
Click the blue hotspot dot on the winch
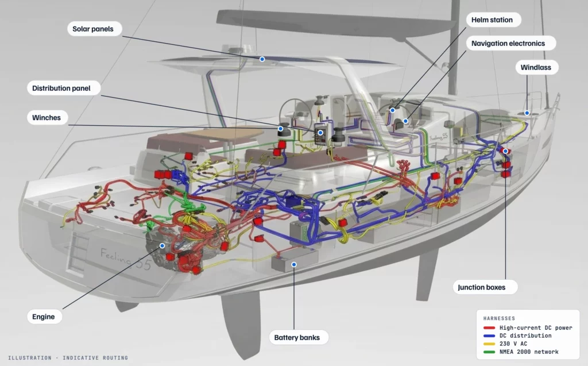coord(280,129)
